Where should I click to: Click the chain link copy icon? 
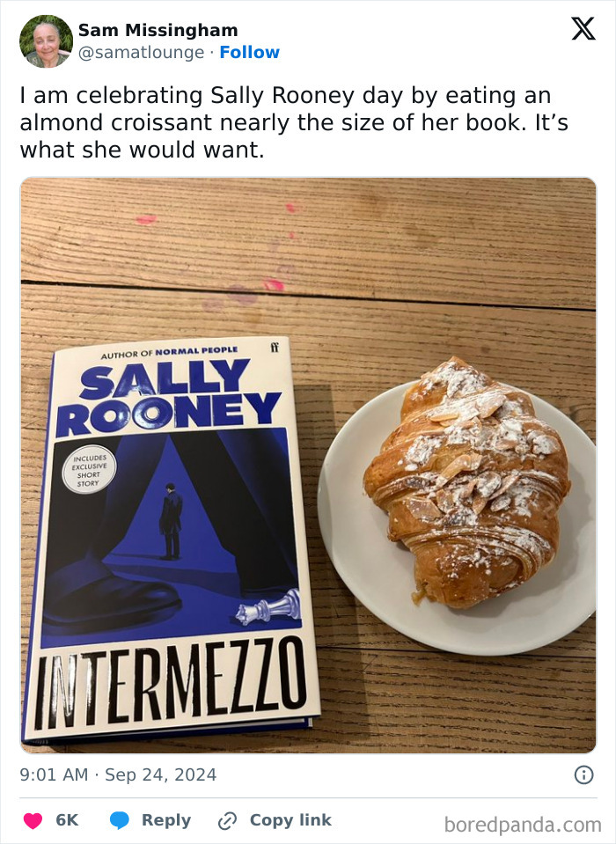(x=227, y=820)
